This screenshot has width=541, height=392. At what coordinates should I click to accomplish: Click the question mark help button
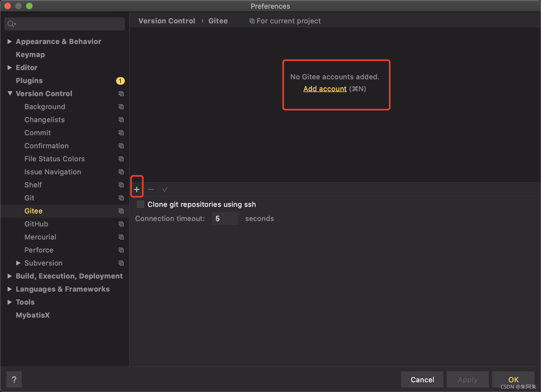(x=14, y=380)
